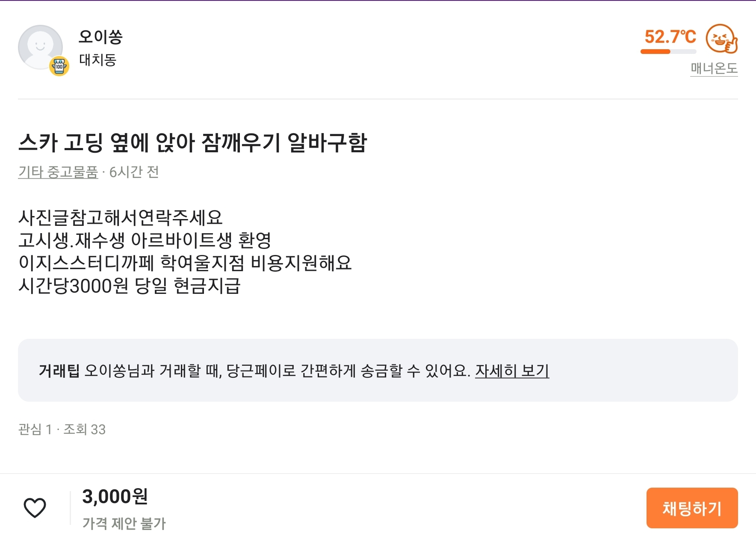Click the smiling manner temperature face icon
This screenshot has width=756, height=542.
[x=722, y=39]
